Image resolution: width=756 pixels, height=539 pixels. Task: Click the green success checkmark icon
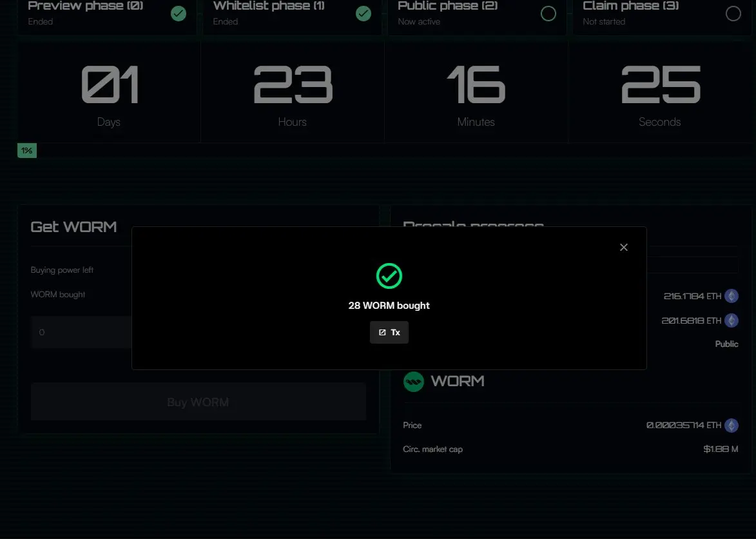(x=389, y=276)
